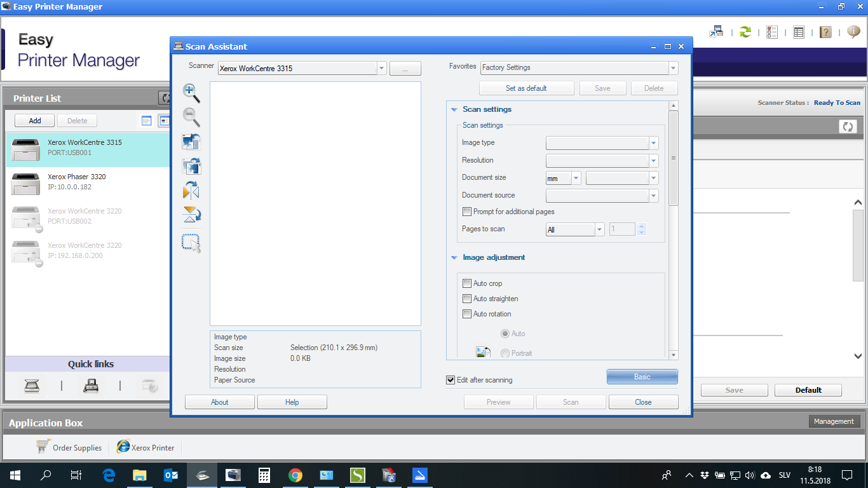This screenshot has height=488, width=868.
Task: Click refresh icon below Scanner Status
Action: [848, 126]
